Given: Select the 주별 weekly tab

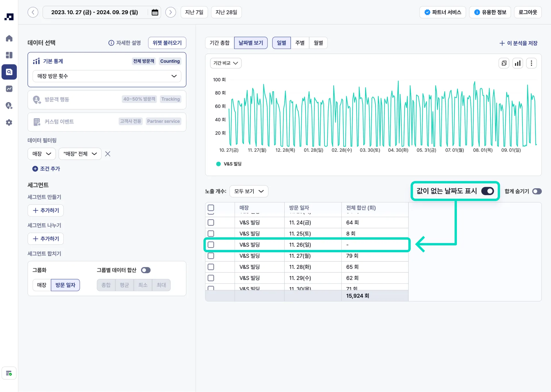Looking at the screenshot, I should coord(300,43).
